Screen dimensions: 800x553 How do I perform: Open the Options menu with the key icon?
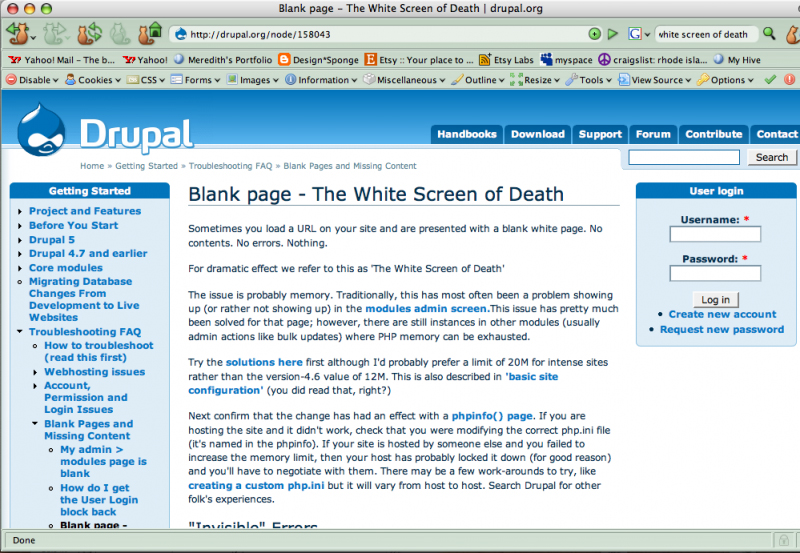725,80
